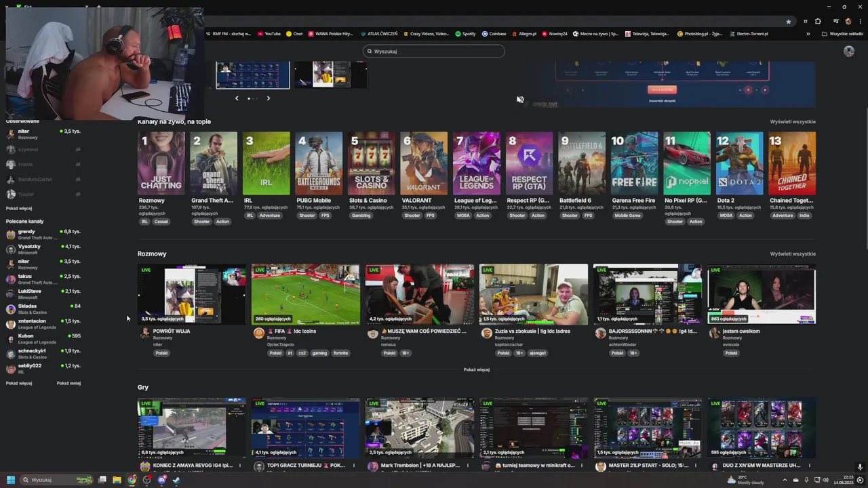The height and width of the screenshot is (488, 868).
Task: Open LukiSteve channel avatar in sidebar
Action: click(x=11, y=294)
